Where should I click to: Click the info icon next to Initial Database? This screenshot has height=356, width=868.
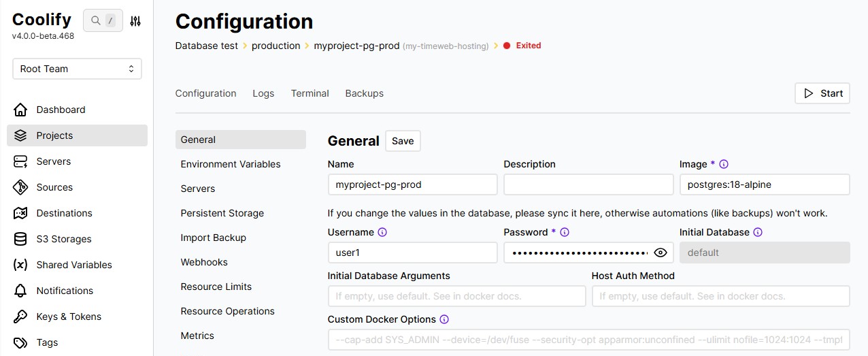pyautogui.click(x=758, y=232)
